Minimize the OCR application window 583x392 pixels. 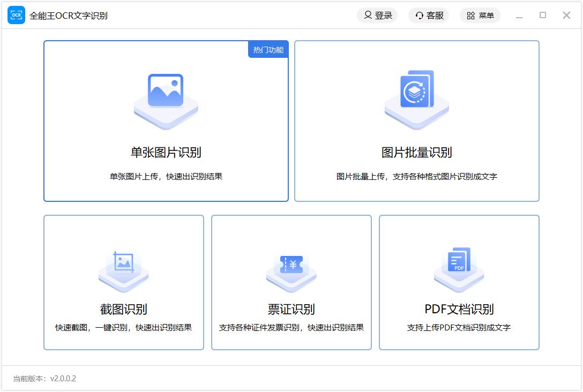pos(519,16)
